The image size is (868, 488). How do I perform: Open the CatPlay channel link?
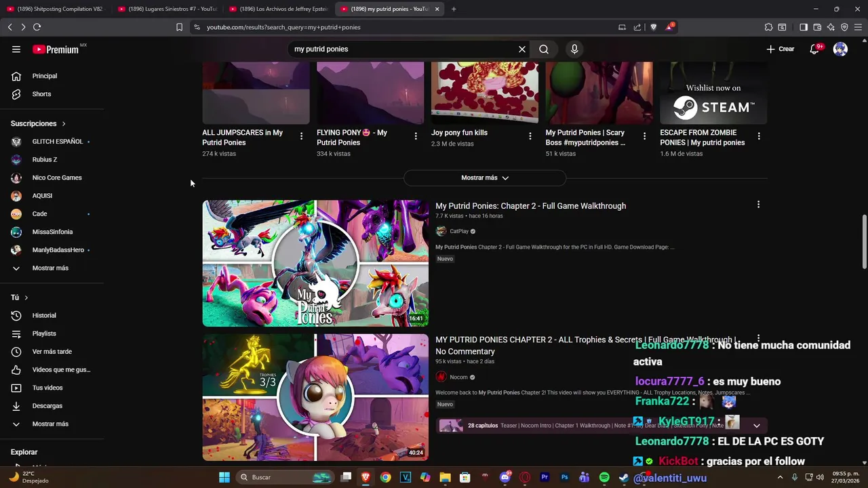[x=459, y=231]
